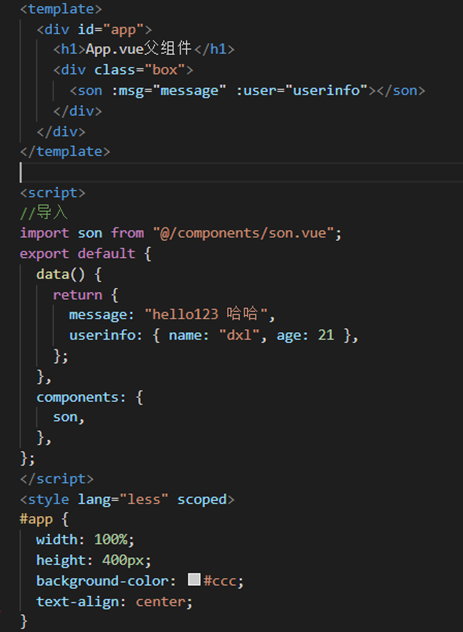Click the scoped attribute in style tag
This screenshot has width=463, height=632.
coord(202,500)
